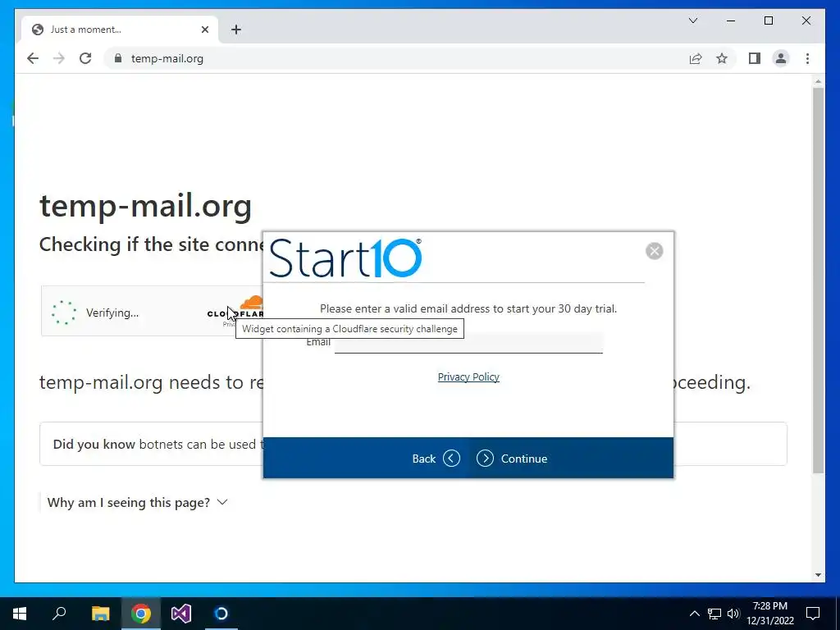Click scrollbar up arrow
This screenshot has width=840, height=630.
[x=818, y=81]
